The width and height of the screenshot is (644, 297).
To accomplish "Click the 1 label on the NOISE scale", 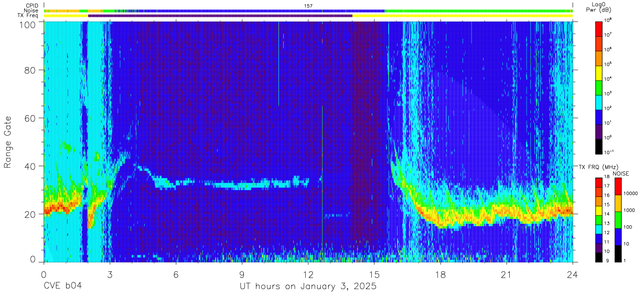I will pyautogui.click(x=626, y=260).
